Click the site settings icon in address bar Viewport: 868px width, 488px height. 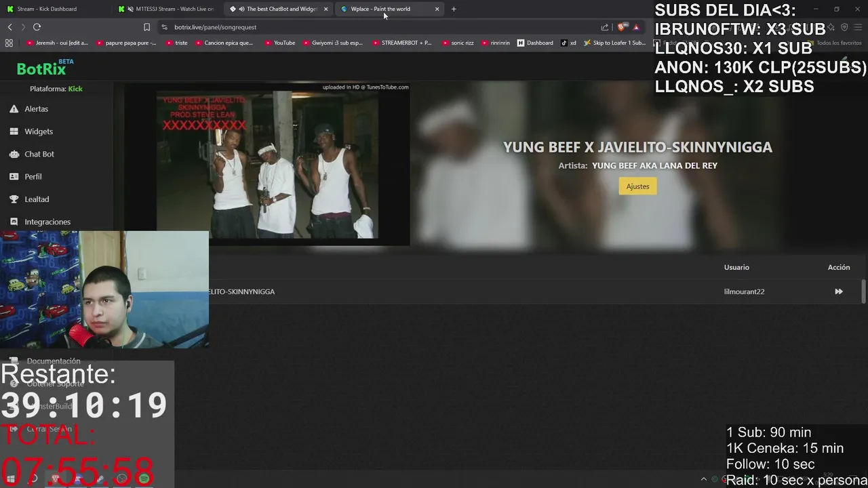(x=165, y=27)
